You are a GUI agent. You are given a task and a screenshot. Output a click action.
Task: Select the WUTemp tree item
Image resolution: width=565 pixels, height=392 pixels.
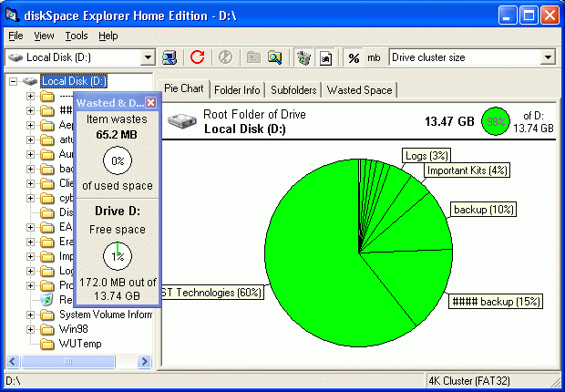[x=80, y=344]
